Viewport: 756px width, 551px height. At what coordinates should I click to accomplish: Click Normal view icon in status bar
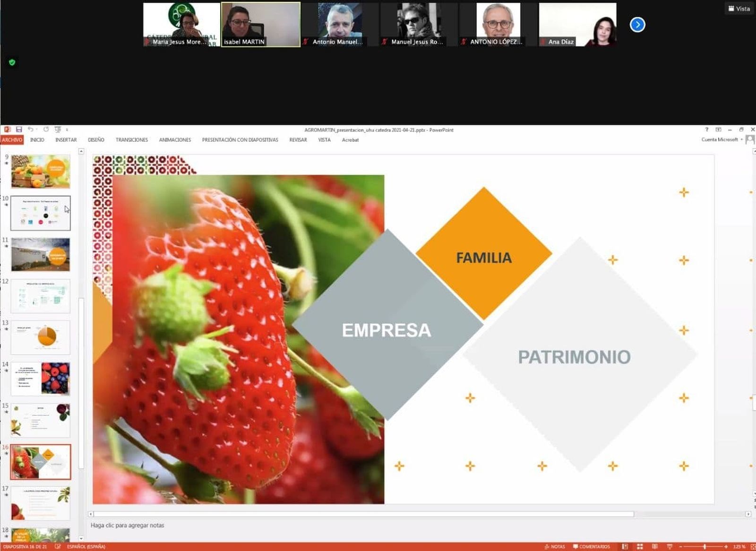(x=625, y=547)
